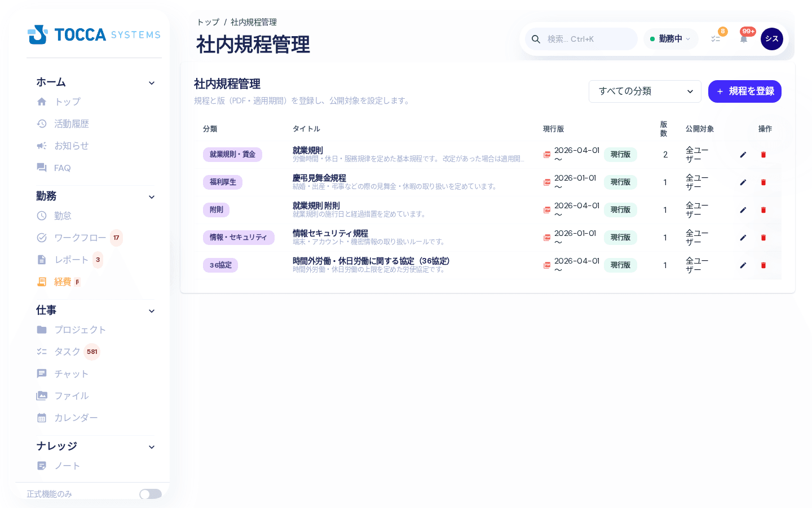This screenshot has width=812, height=508.
Task: Toggle the 正式機能のみ switch
Action: coord(151,494)
